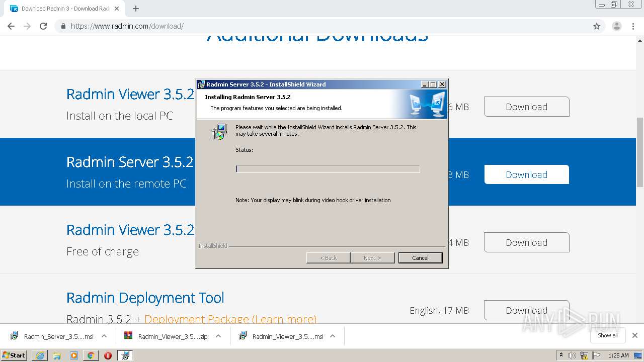Click 'Install on the remote PC' text

[x=126, y=184]
